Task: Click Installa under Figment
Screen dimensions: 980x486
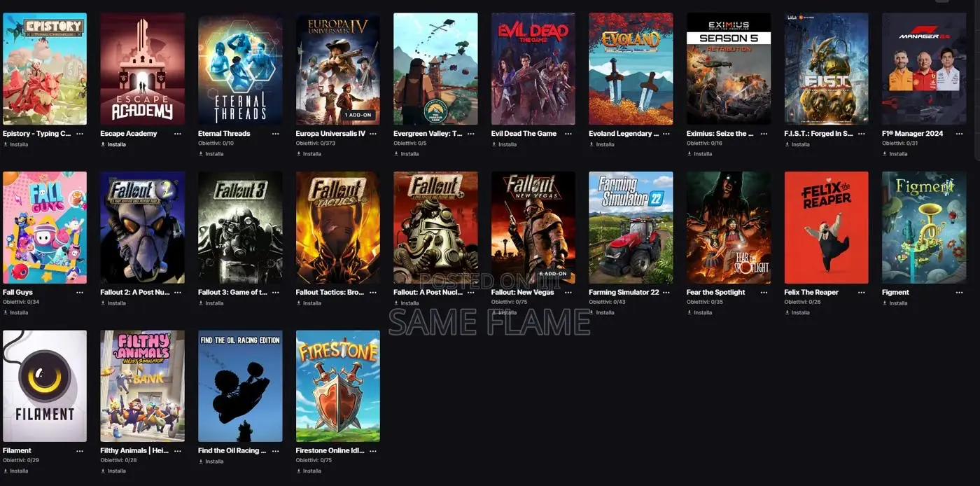Action: 895,304
